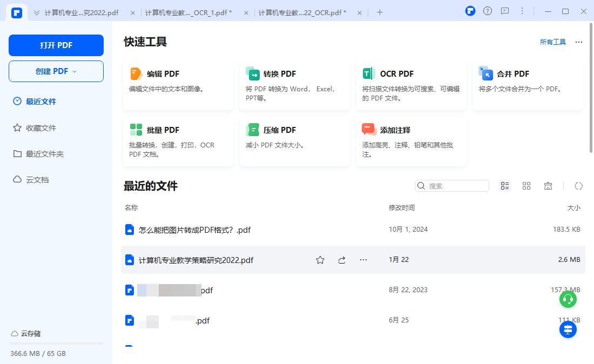Select 最近文件 in the sidebar

tap(42, 101)
